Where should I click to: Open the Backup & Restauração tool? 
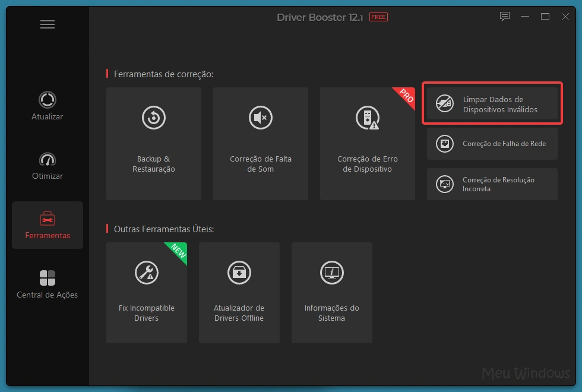153,144
